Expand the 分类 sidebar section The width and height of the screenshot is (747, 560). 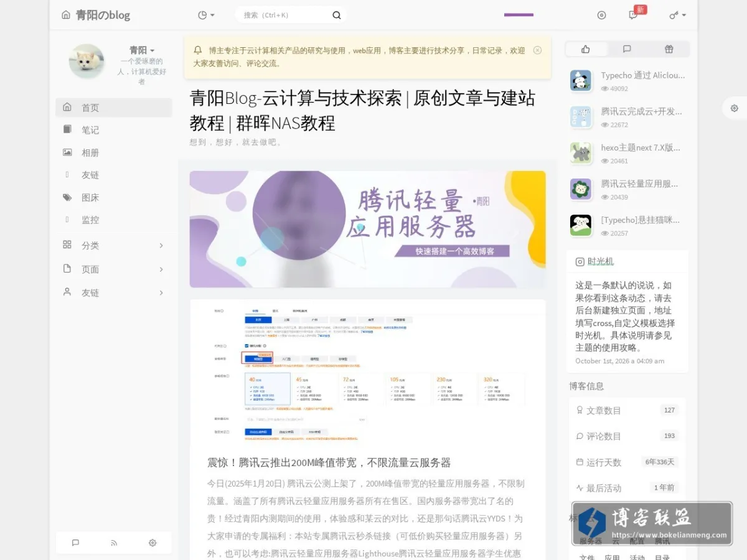(x=114, y=245)
